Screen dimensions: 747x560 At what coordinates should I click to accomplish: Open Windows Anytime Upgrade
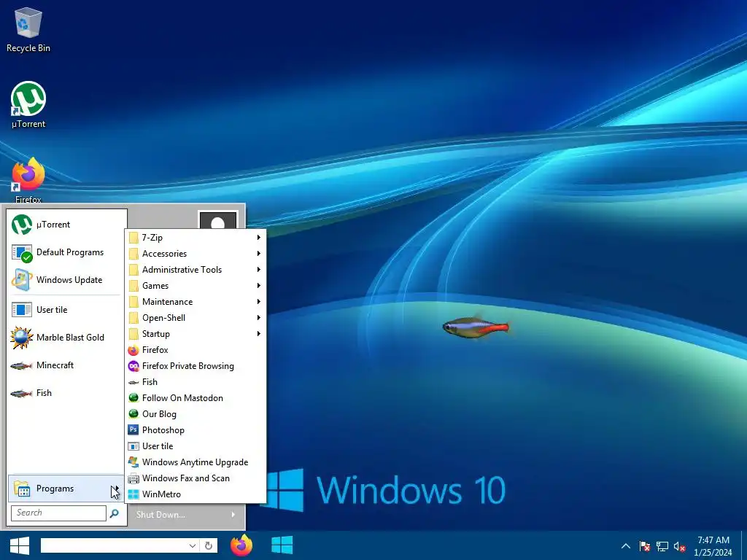click(x=196, y=462)
